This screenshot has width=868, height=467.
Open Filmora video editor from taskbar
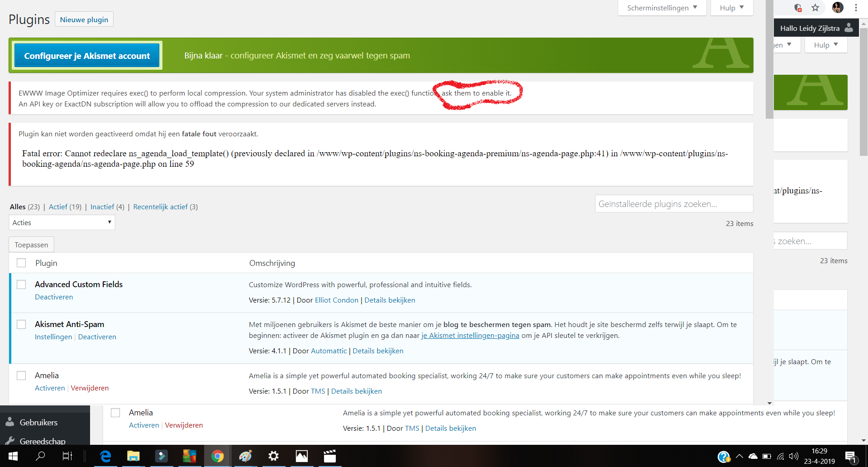(x=162, y=456)
